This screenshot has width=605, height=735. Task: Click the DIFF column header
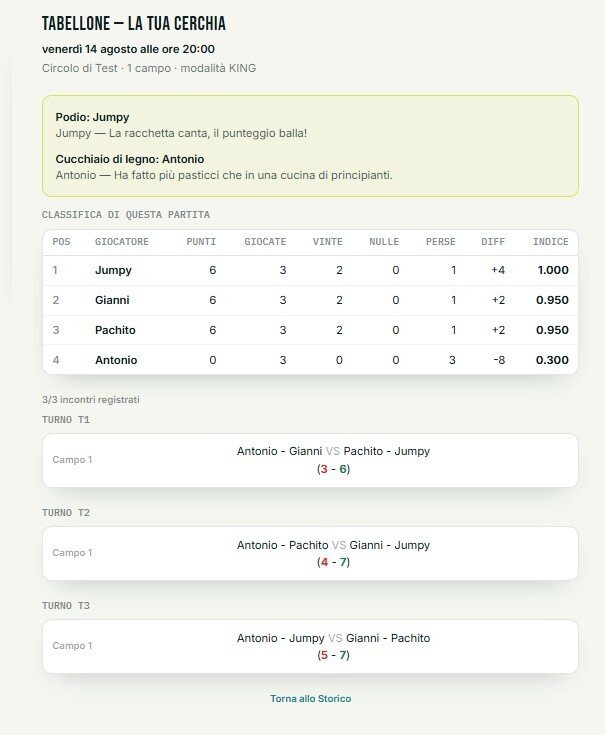(x=493, y=242)
